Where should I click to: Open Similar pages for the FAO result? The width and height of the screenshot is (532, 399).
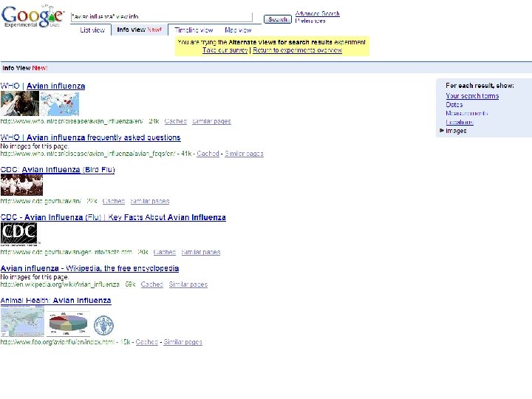point(183,342)
